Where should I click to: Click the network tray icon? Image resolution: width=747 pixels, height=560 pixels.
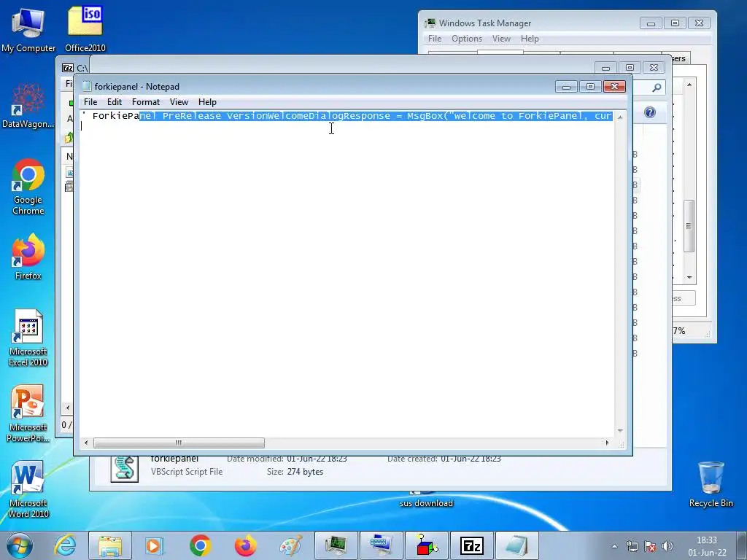point(632,546)
